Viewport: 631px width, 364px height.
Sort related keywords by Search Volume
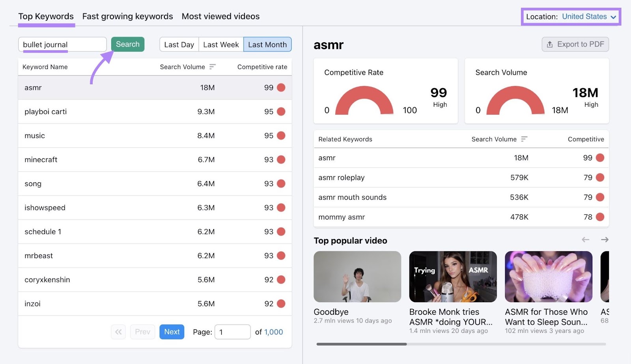click(524, 139)
